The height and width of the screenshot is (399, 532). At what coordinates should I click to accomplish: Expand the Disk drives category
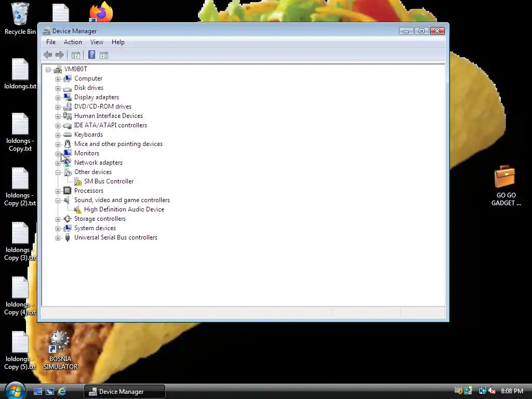pos(58,88)
